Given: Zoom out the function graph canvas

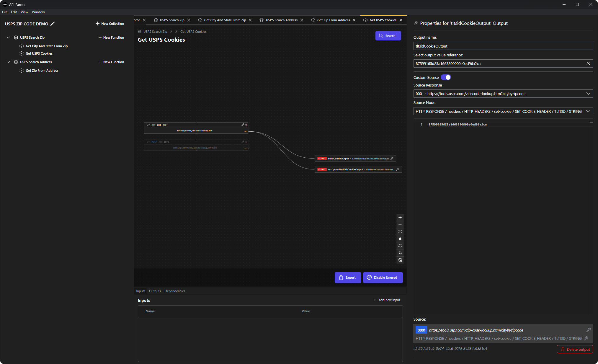Looking at the screenshot, I should [x=400, y=225].
